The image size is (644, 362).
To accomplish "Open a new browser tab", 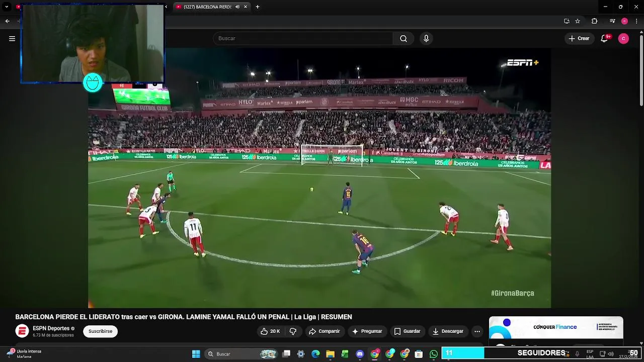I will pyautogui.click(x=258, y=7).
